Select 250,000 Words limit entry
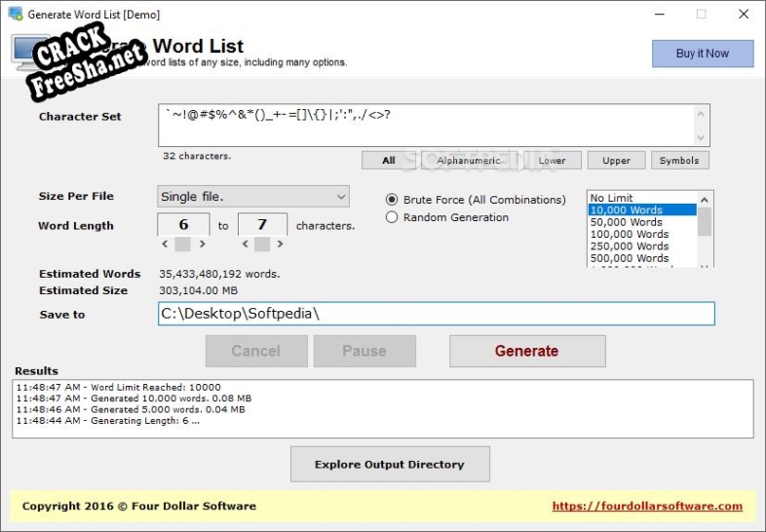766x532 pixels. [629, 247]
